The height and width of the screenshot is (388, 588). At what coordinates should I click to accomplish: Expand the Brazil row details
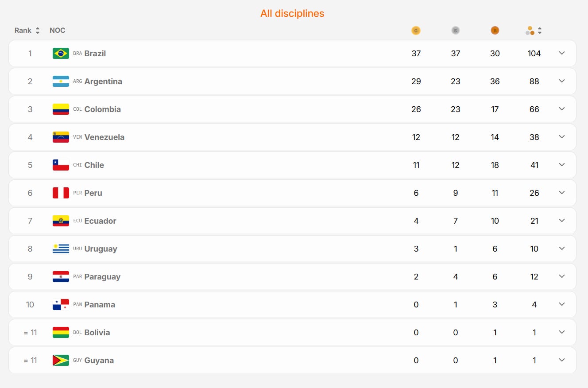[x=562, y=53]
